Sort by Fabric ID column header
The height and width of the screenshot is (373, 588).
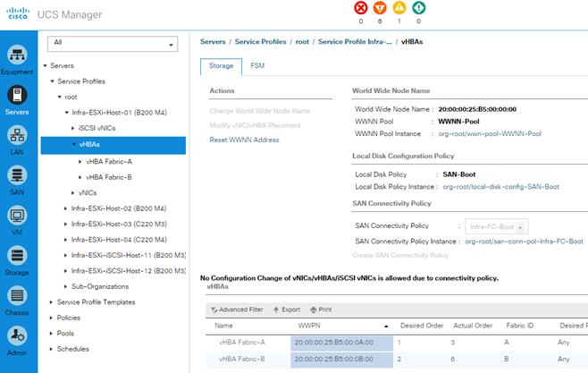coord(520,326)
